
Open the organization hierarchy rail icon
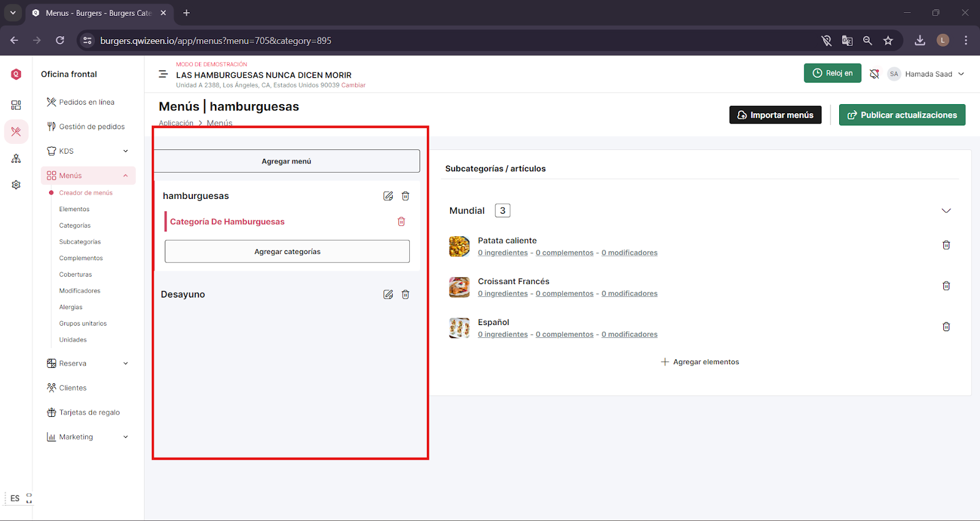pyautogui.click(x=16, y=159)
